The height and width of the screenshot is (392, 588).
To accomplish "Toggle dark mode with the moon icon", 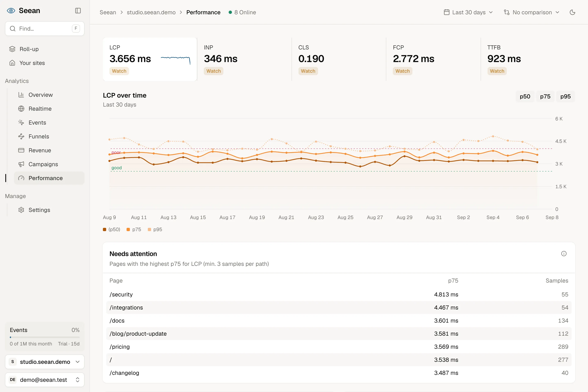I will tap(572, 12).
